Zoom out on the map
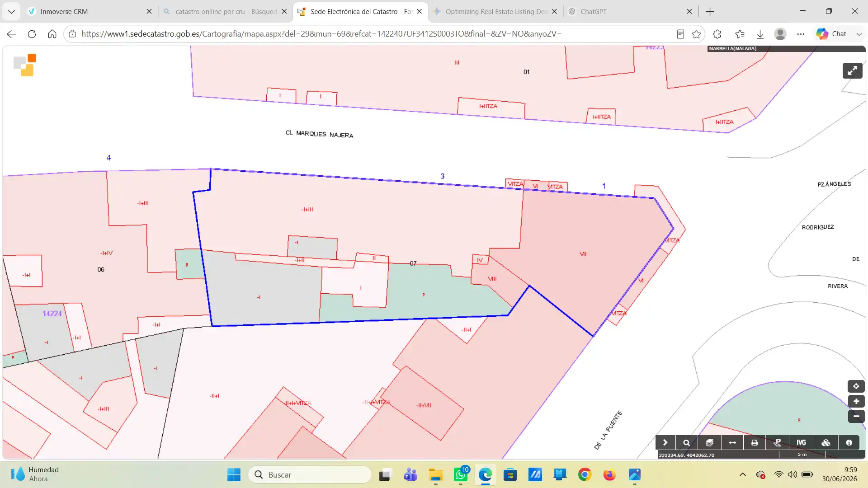 (x=856, y=416)
